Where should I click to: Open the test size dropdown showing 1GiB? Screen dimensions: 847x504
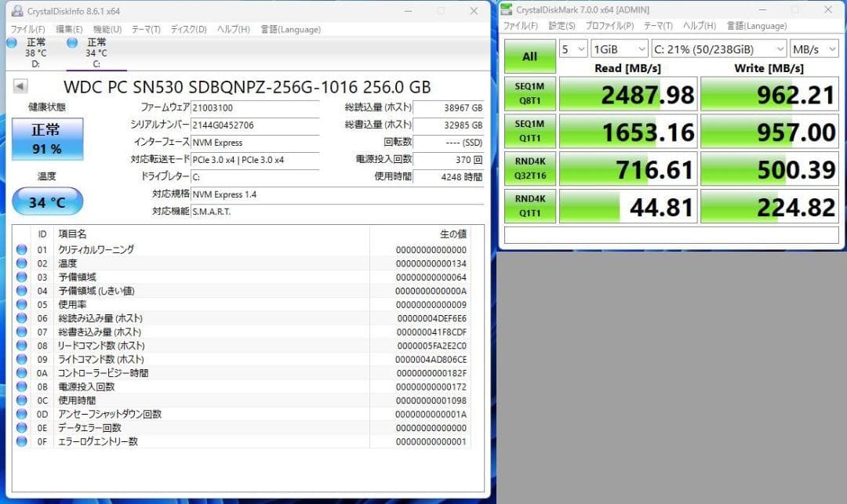(619, 49)
